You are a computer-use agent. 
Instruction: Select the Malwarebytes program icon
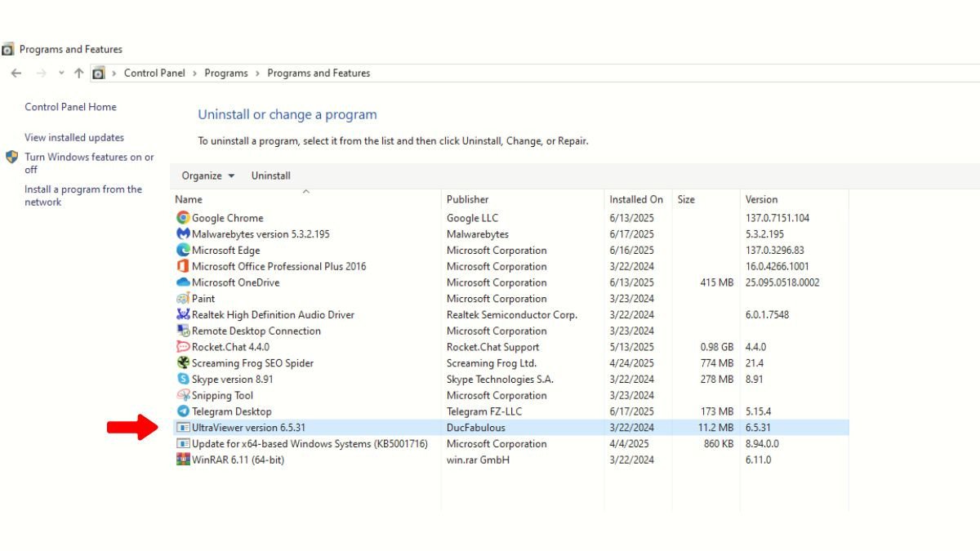pyautogui.click(x=183, y=234)
